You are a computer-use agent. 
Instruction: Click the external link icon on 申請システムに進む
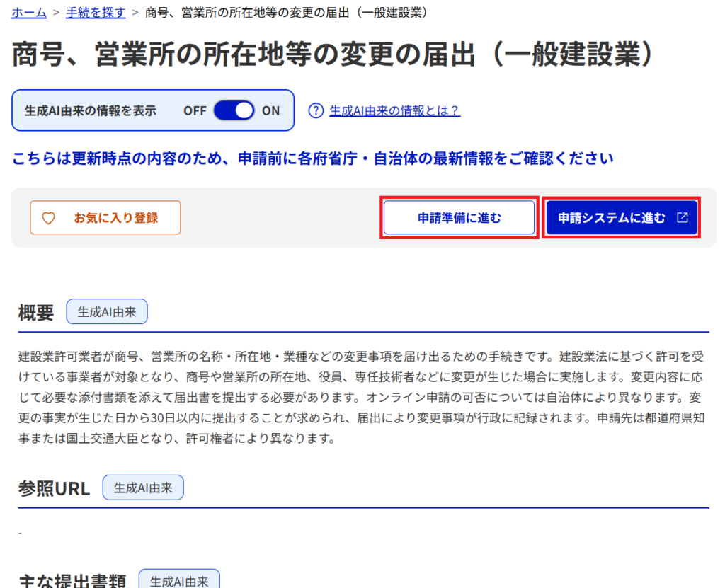[683, 218]
